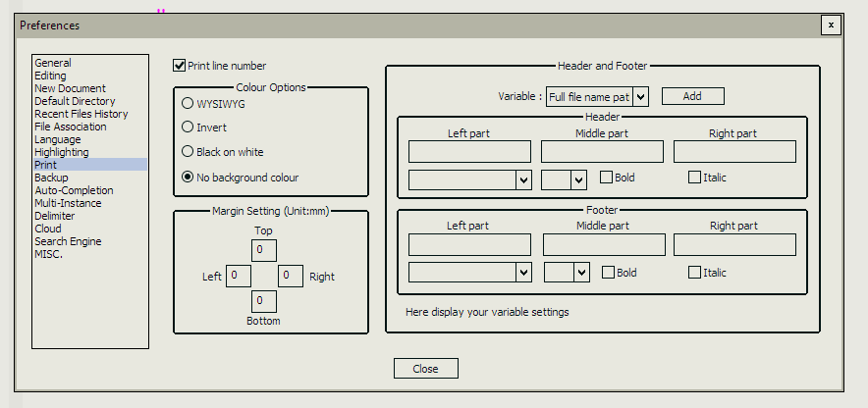Screen dimensions: 868x408
Task: Click the Close button
Action: coord(426,369)
